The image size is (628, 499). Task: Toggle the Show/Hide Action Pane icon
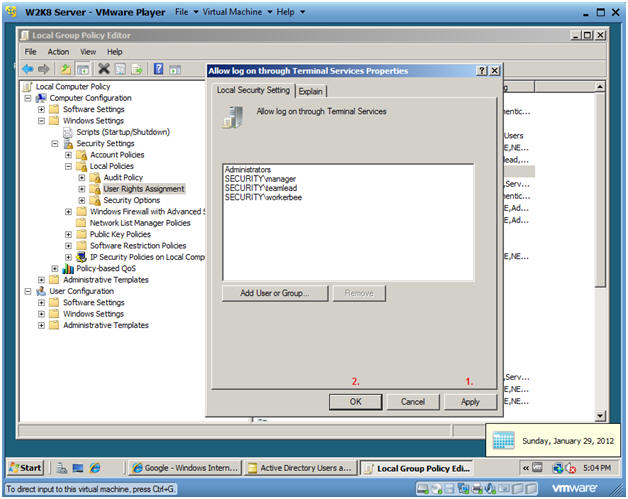pos(175,69)
